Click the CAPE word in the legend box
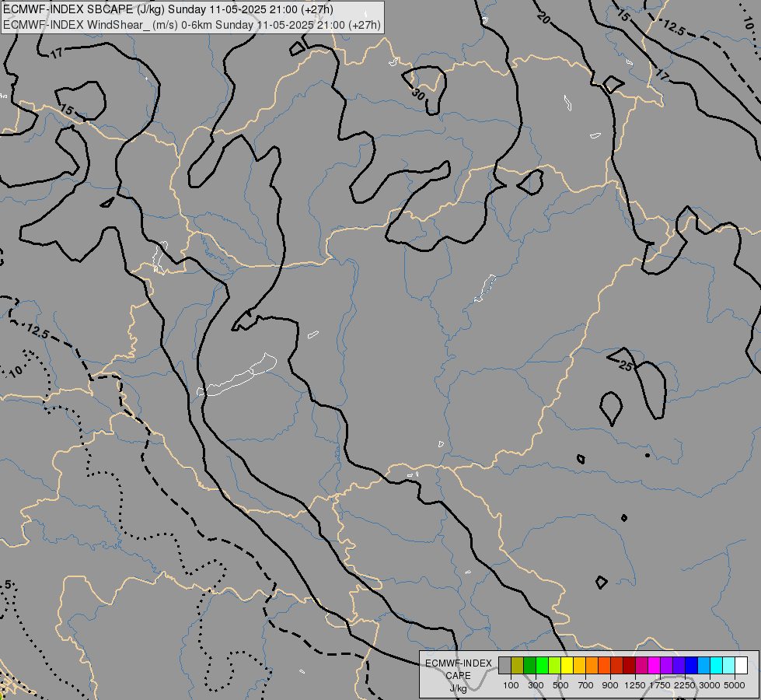 click(x=458, y=676)
